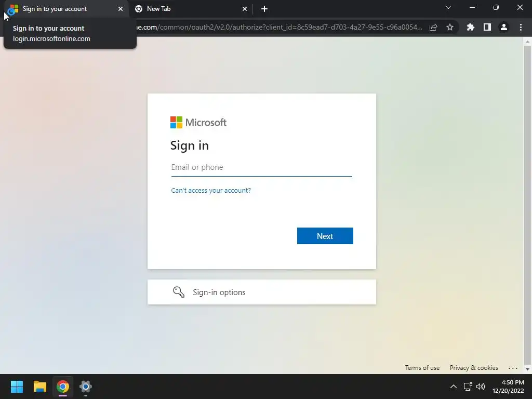This screenshot has width=532, height=399.
Task: Click the share this page icon
Action: tap(433, 28)
